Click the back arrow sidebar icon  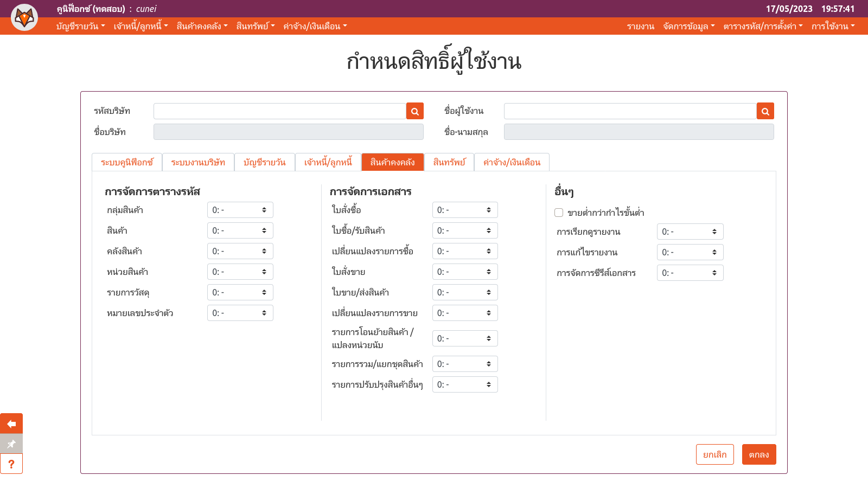[11, 423]
